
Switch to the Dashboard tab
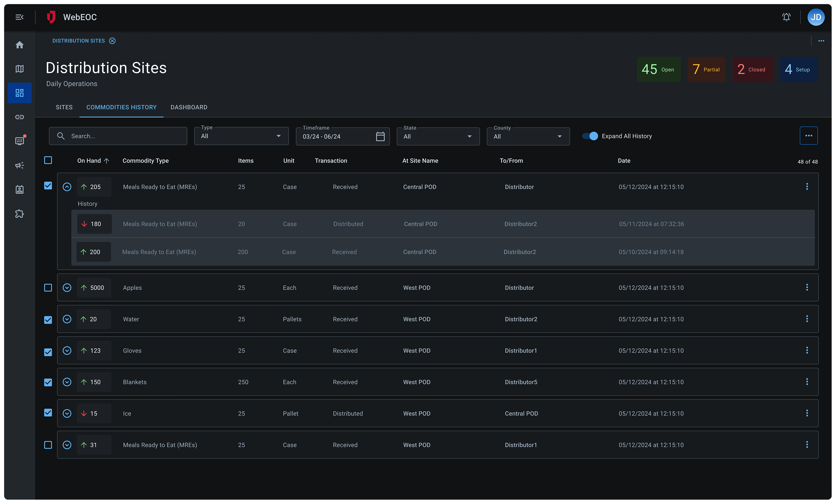tap(189, 107)
